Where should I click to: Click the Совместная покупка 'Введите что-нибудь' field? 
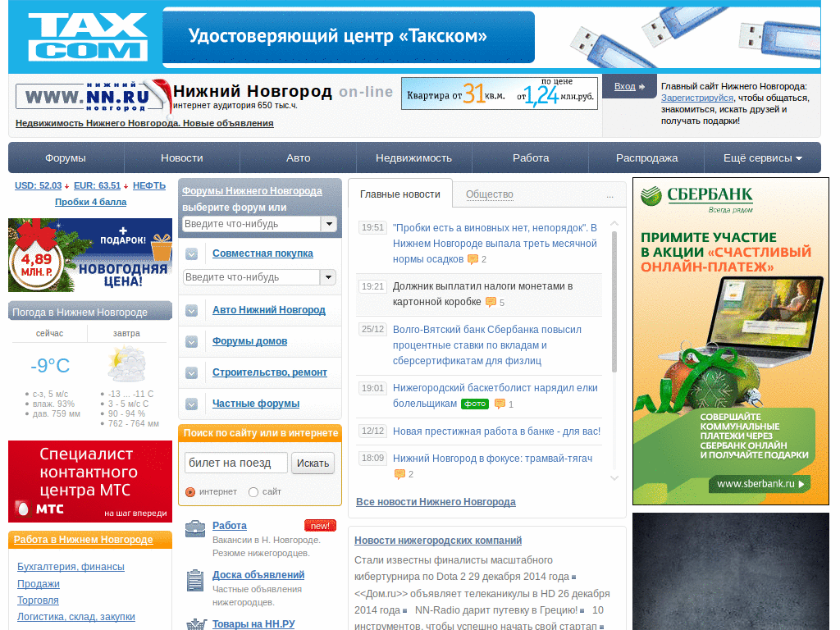coord(251,277)
